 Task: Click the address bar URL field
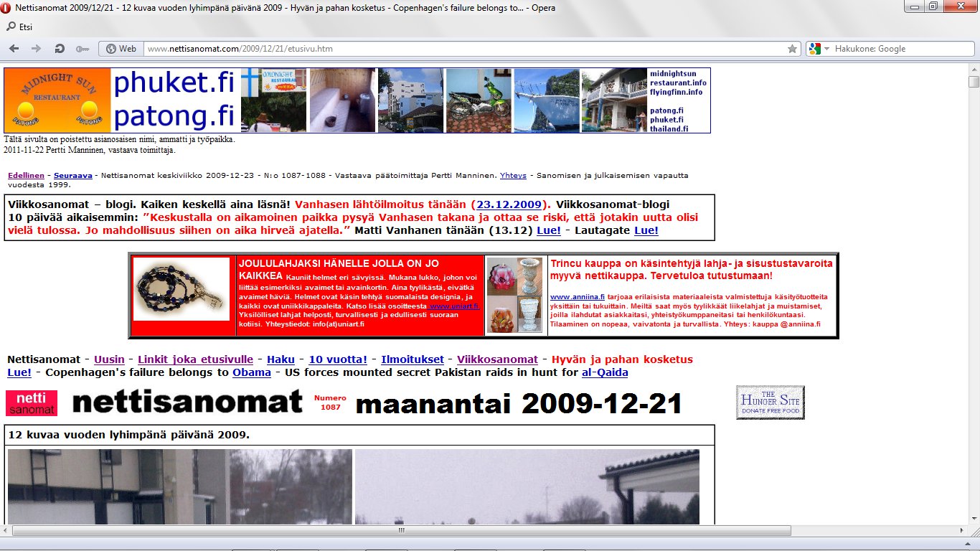pos(459,49)
